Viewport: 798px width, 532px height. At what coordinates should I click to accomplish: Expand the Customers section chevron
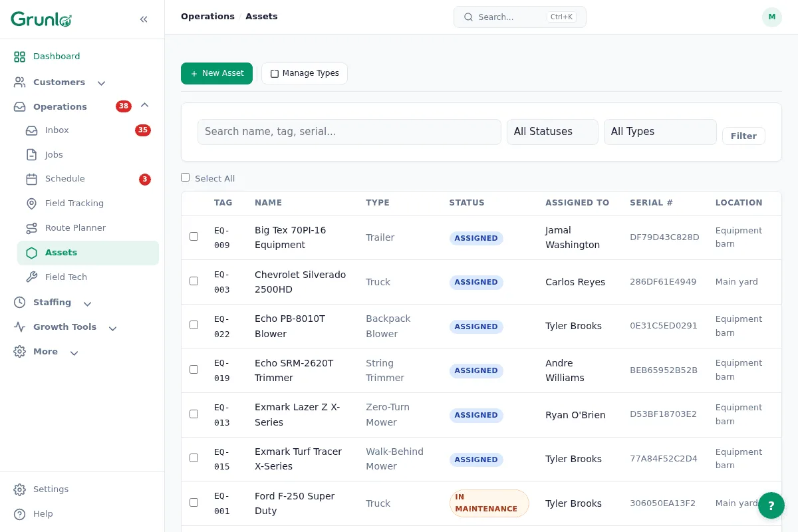pos(101,83)
